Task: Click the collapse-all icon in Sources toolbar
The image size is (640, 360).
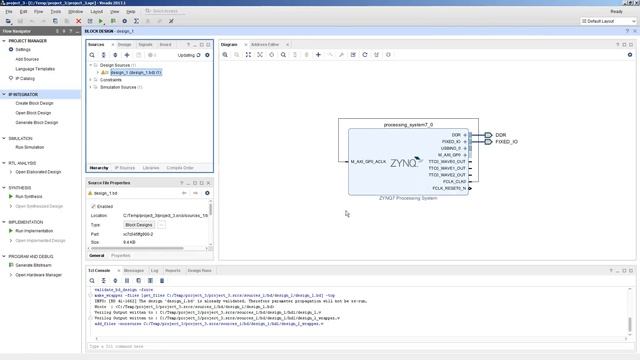Action: click(x=104, y=55)
